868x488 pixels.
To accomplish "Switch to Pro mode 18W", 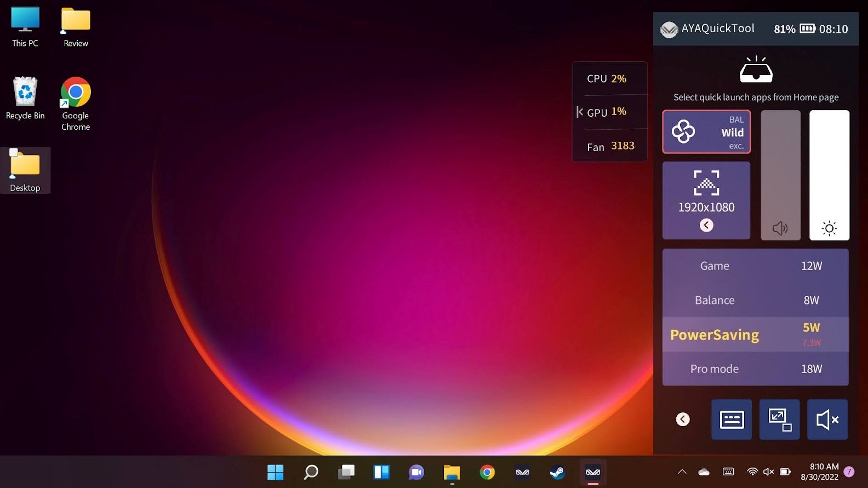I will (755, 369).
